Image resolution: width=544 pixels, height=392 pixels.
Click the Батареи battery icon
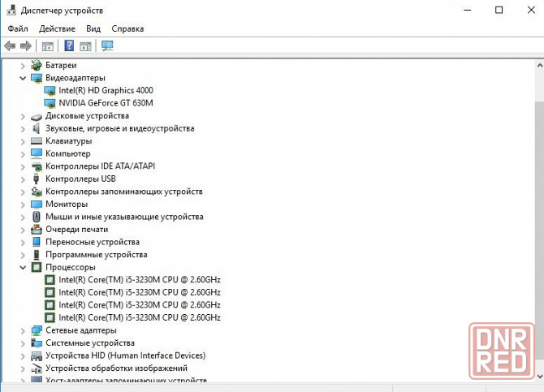point(37,65)
